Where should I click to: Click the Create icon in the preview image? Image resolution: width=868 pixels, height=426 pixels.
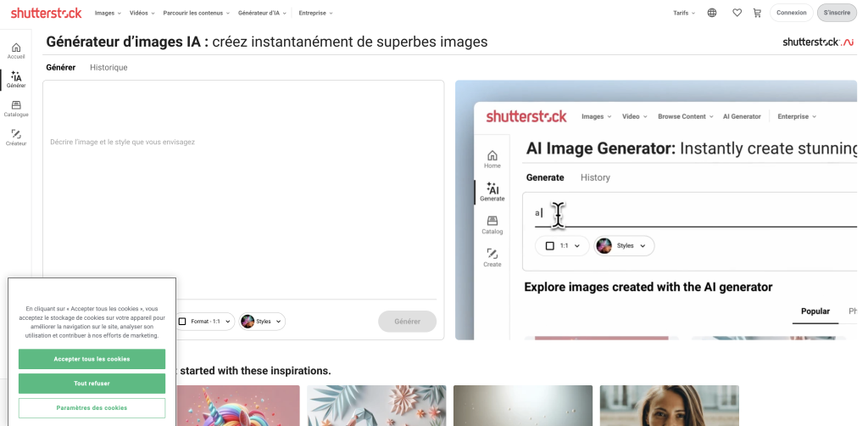point(492,258)
